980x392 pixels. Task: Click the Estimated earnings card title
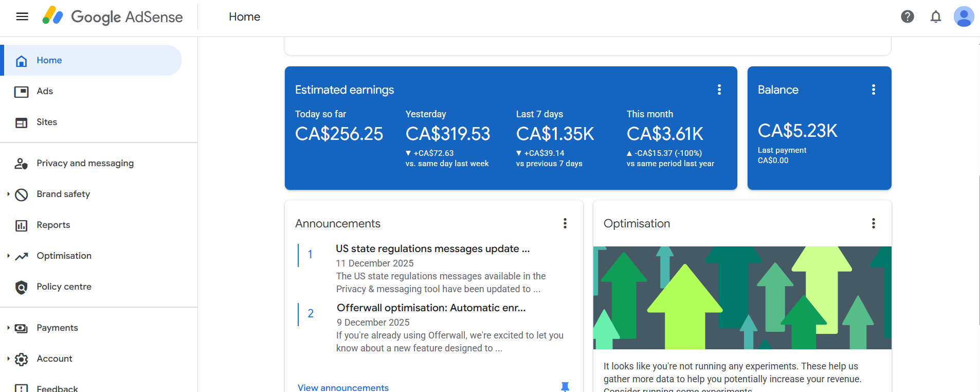344,90
